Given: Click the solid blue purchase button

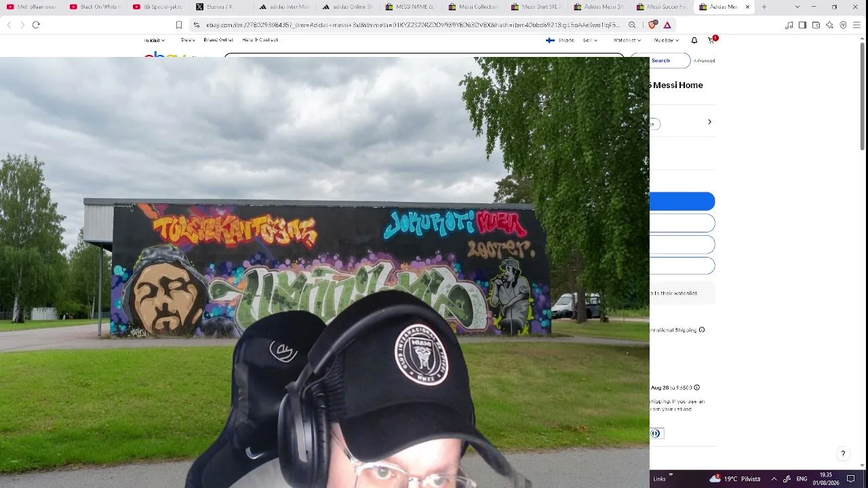Looking at the screenshot, I should tap(682, 201).
